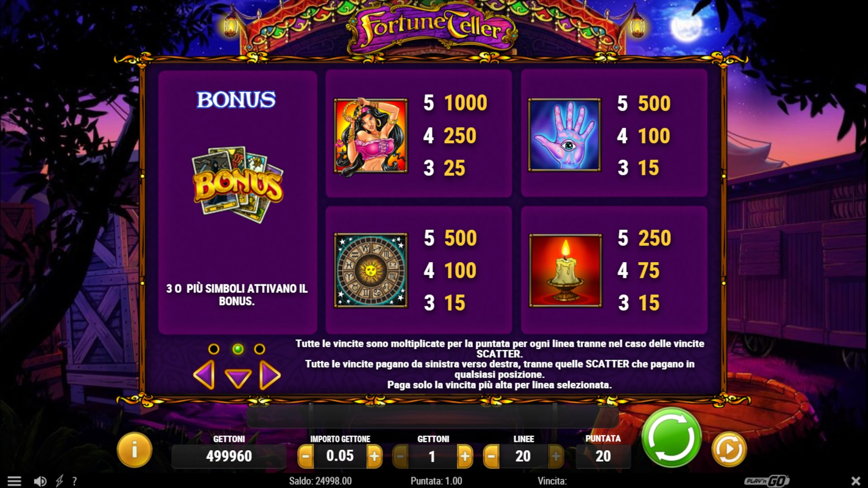Click the green spin button
This screenshot has height=488, width=868.
tap(671, 437)
